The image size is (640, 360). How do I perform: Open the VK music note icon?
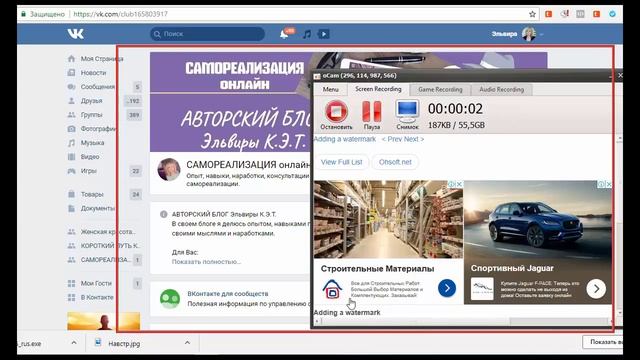point(307,34)
